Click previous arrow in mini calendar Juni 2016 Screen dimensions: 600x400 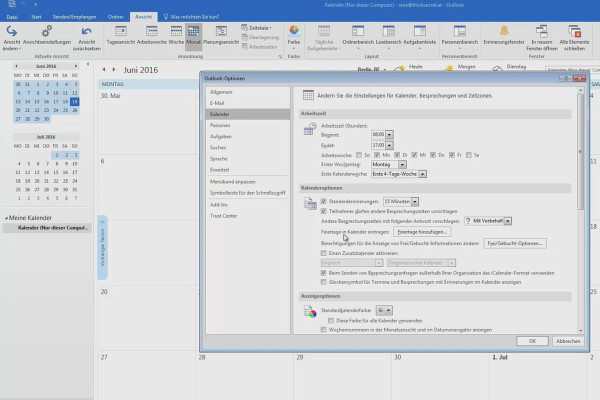16,66
